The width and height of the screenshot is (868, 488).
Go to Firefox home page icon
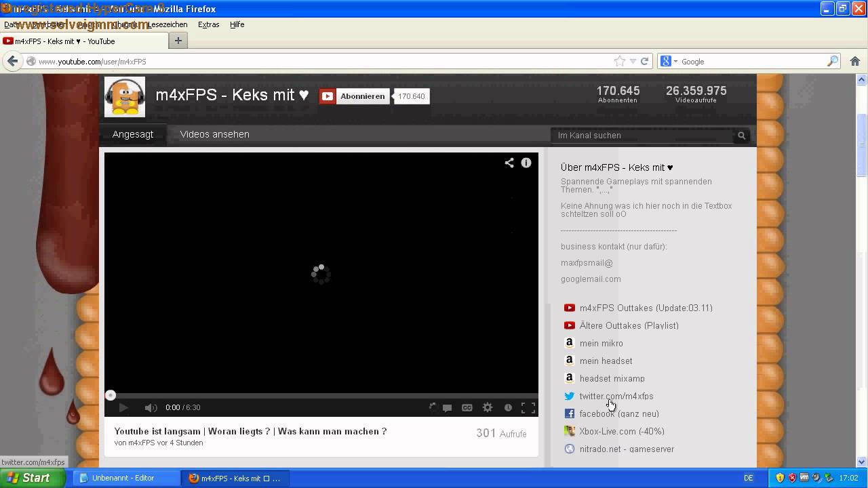pos(854,61)
